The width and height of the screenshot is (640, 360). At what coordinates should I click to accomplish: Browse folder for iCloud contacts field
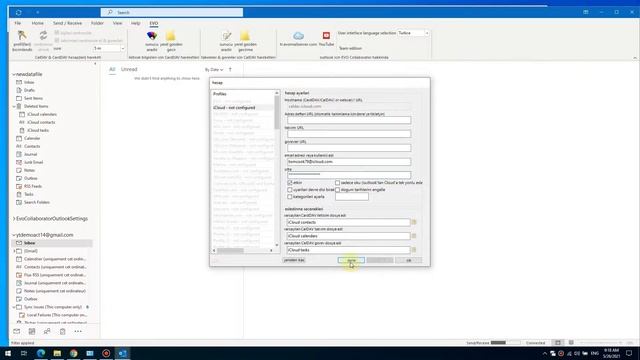pyautogui.click(x=413, y=222)
